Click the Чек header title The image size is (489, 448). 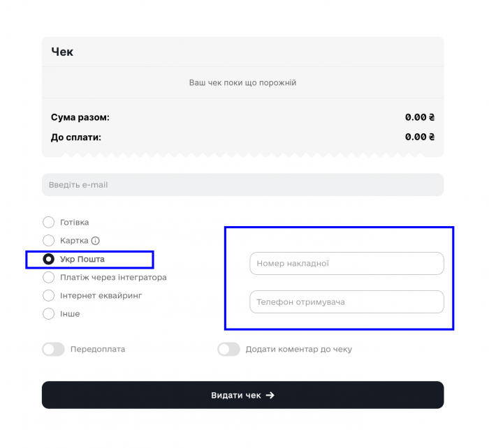[62, 52]
